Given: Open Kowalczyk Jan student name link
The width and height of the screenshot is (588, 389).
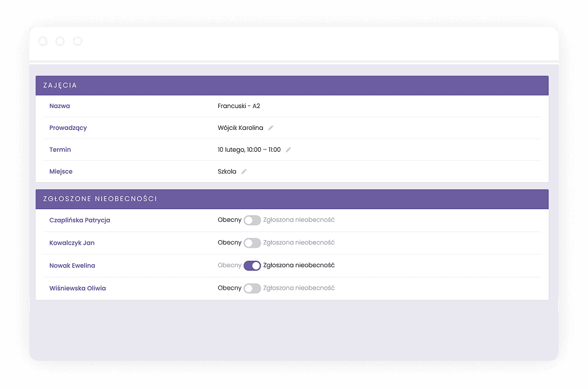Looking at the screenshot, I should 72,243.
